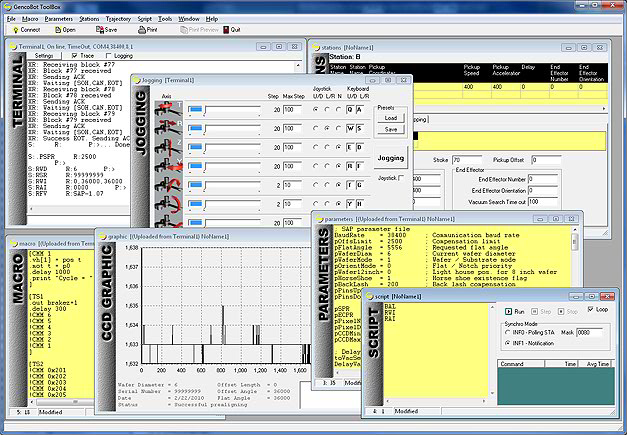Click the Save toolbar icon
627x435 pixels.
click(100, 30)
